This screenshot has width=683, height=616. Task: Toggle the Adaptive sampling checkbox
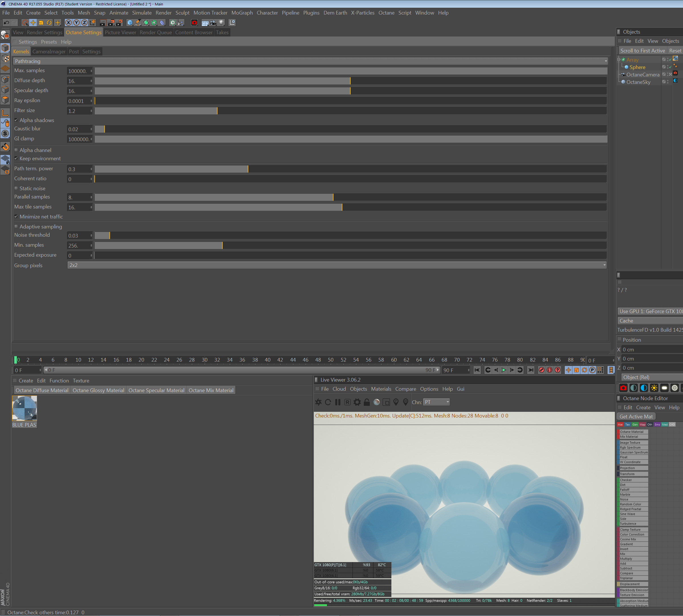[16, 226]
